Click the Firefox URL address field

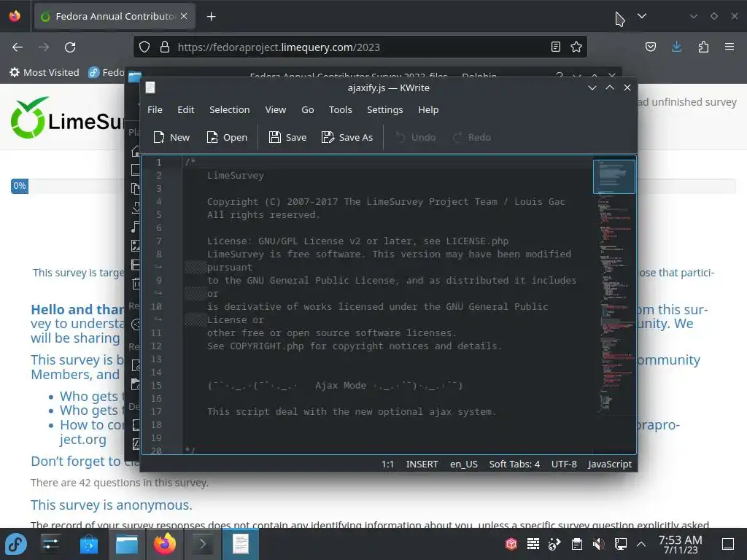(x=360, y=47)
